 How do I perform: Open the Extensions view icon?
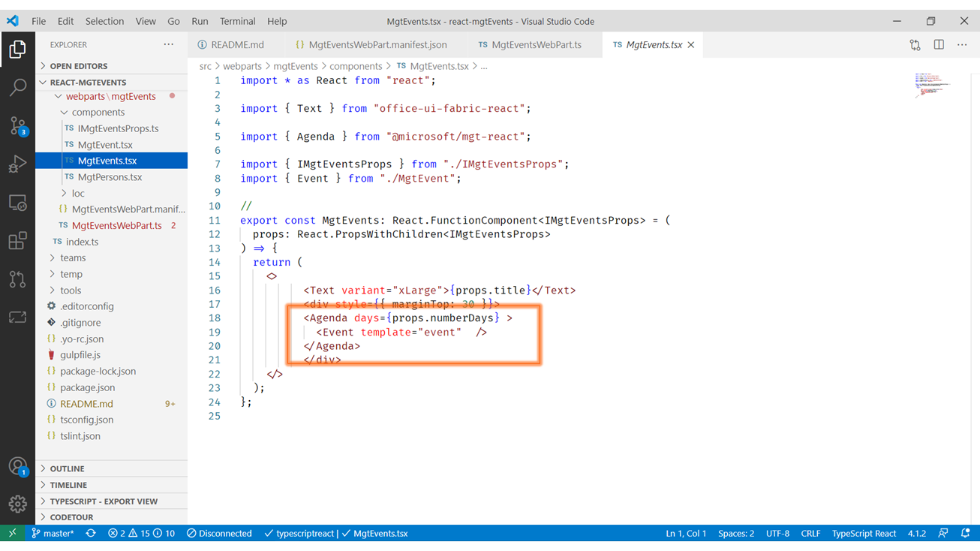17,241
